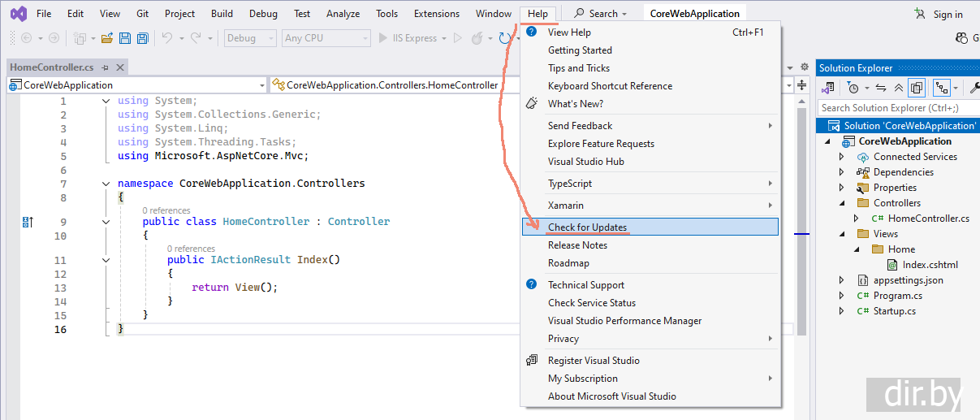Image resolution: width=980 pixels, height=420 pixels.
Task: Open the Debug configuration dropdown
Action: pos(250,38)
